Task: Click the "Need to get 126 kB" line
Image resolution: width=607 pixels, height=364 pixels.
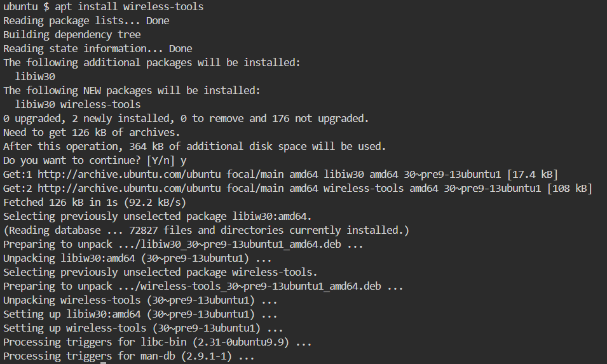Action: 92,132
